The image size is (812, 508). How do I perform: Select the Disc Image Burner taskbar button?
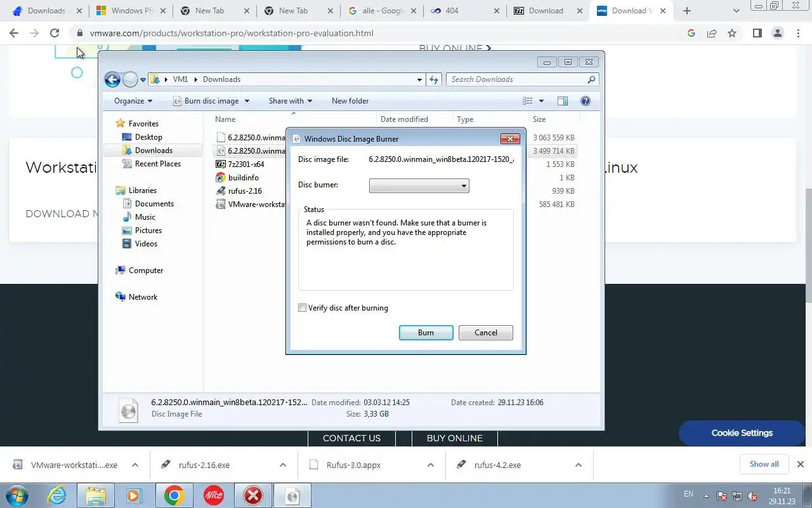pos(292,496)
